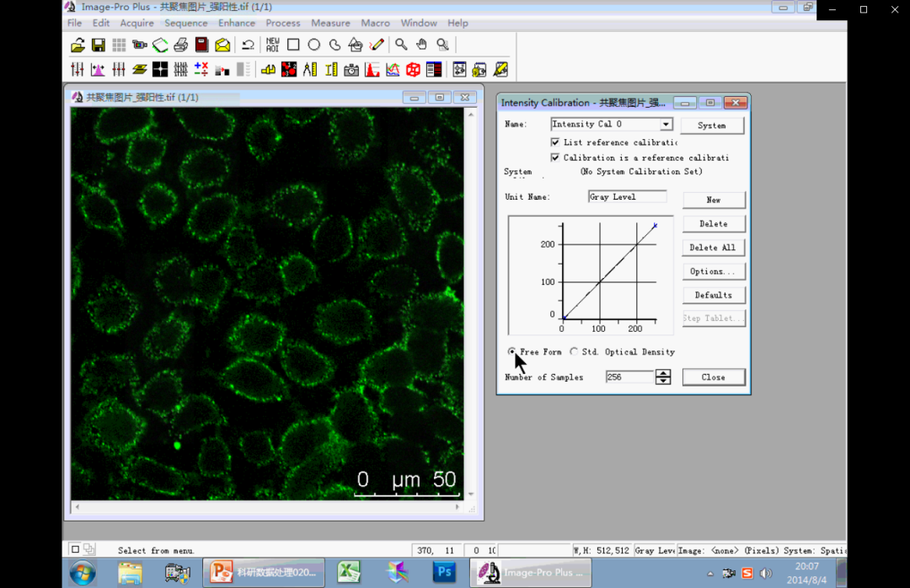Select the Zoom magnifier tool
The height and width of the screenshot is (588, 910).
401,45
